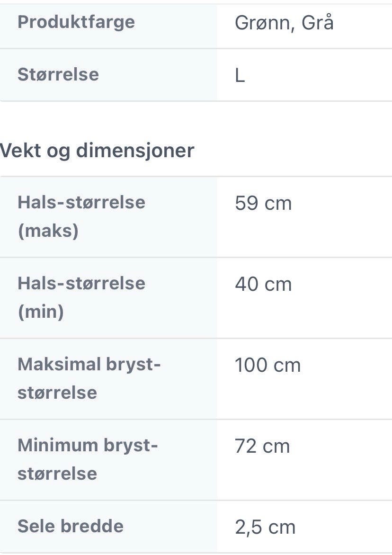Screen dimensions: 392x555
Task: Click the (min) text under Hals-størrelse
Action: click(40, 312)
